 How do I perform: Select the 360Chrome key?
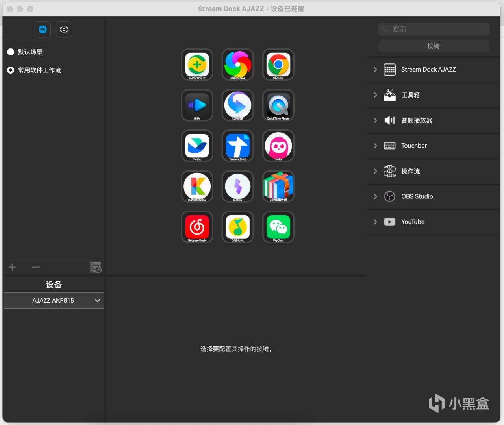click(x=237, y=65)
